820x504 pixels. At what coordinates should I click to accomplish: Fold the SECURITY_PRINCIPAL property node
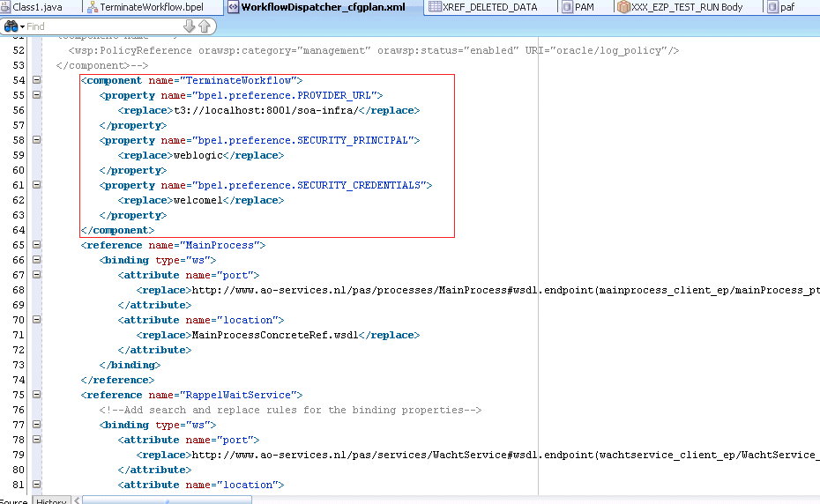36,140
